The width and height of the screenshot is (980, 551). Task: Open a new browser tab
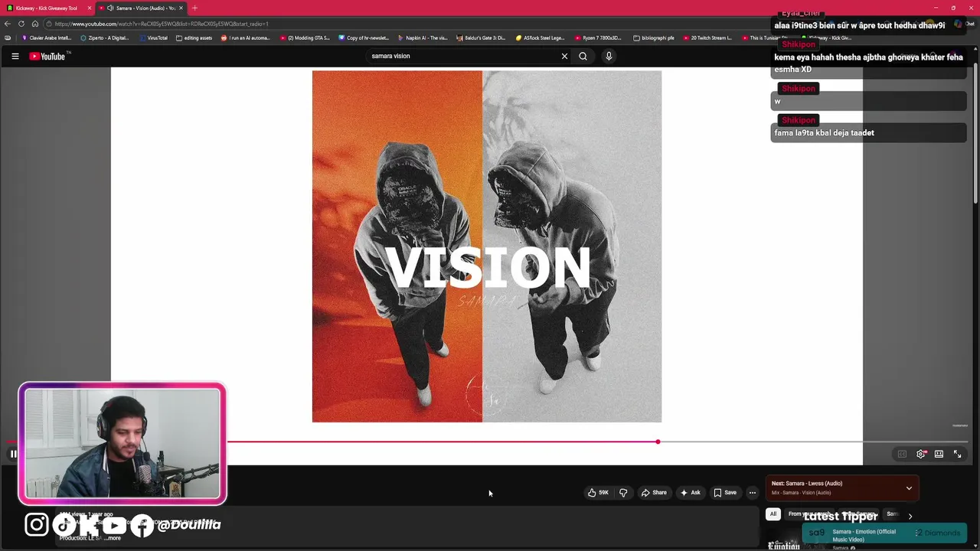[194, 8]
